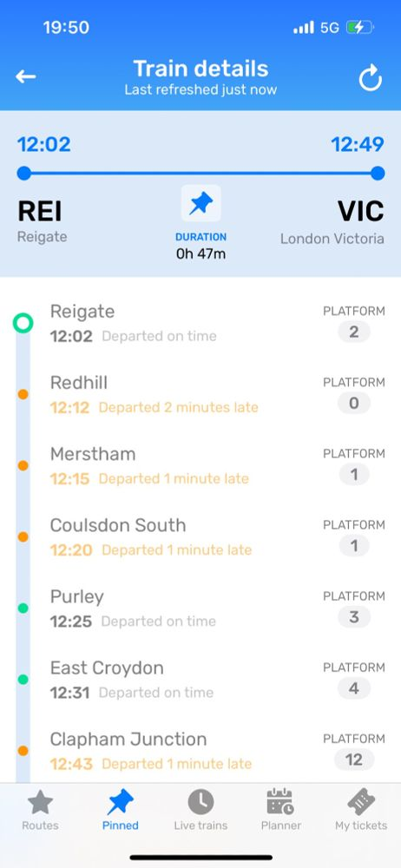This screenshot has height=868, width=401.
Task: Tap Coulsdon South station name
Action: (x=118, y=525)
